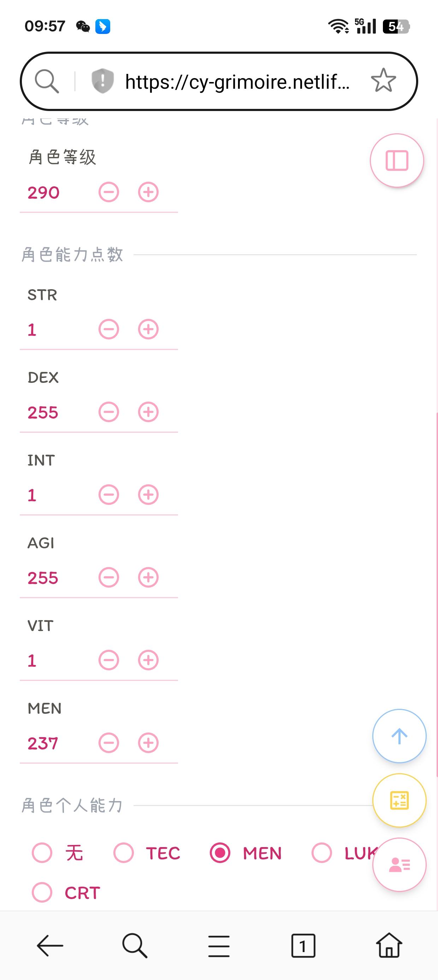Select the TEC personal ability radio
This screenshot has width=438, height=980.
pyautogui.click(x=124, y=853)
